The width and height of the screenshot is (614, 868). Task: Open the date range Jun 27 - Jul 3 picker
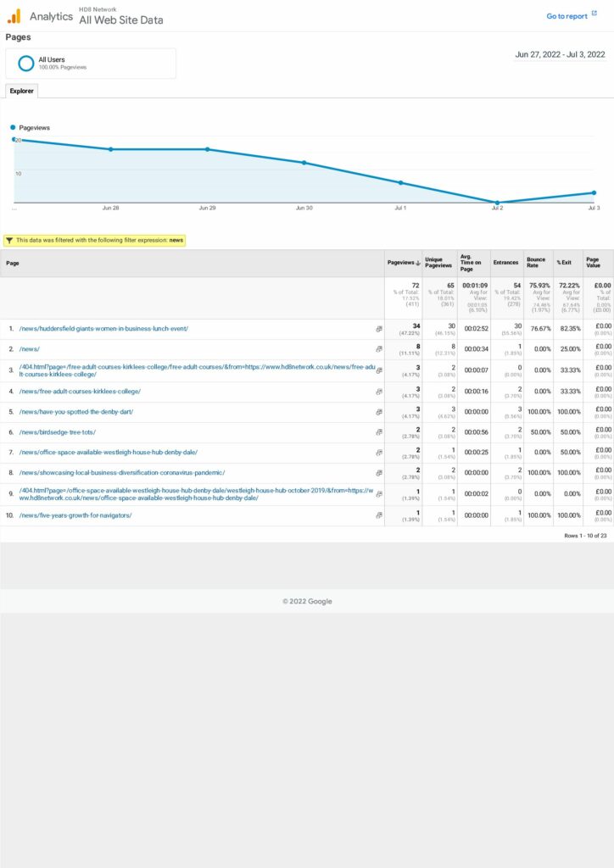coord(560,54)
